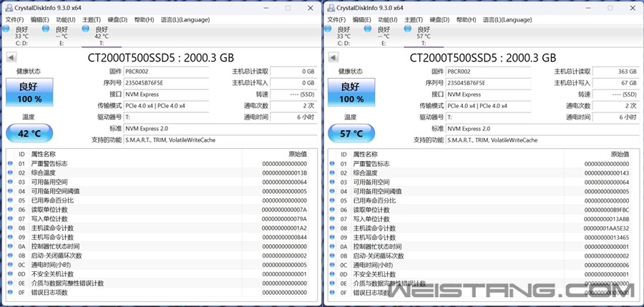
Task: Open 帮助(H) menu in left window
Action: [144, 20]
